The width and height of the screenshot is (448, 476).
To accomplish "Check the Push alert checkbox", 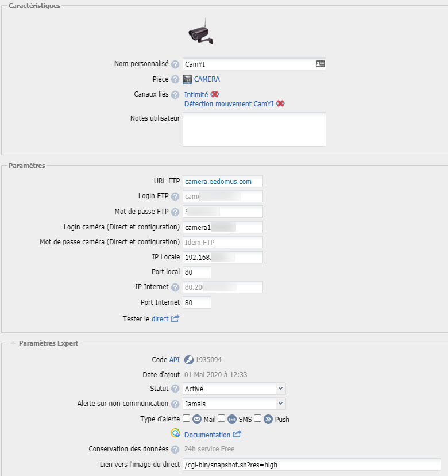I will (258, 419).
